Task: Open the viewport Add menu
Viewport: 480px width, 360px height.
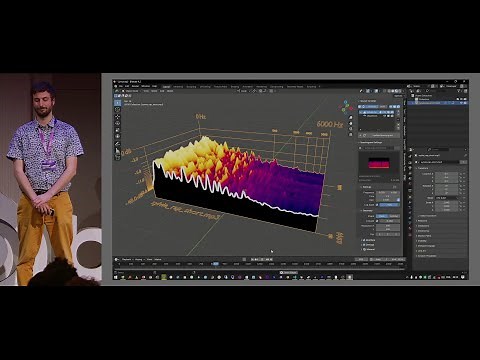Action: point(162,91)
